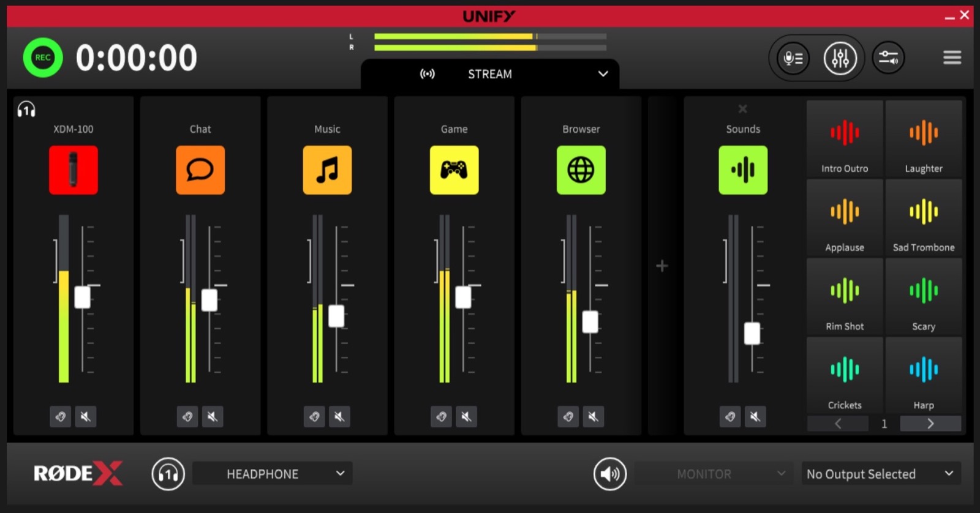Click the XDM-100 volume fader handle
Image resolution: width=980 pixels, height=513 pixels.
(x=82, y=298)
